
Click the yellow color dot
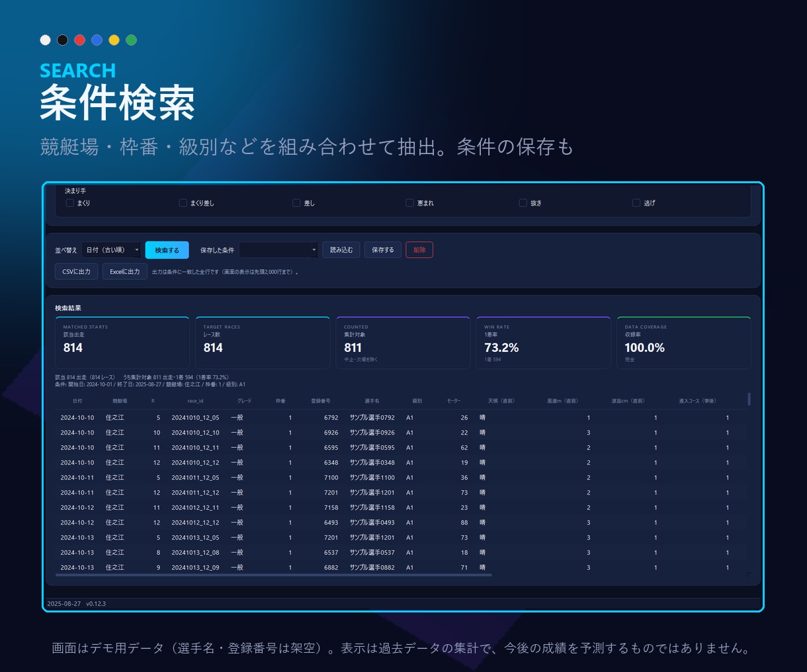114,40
